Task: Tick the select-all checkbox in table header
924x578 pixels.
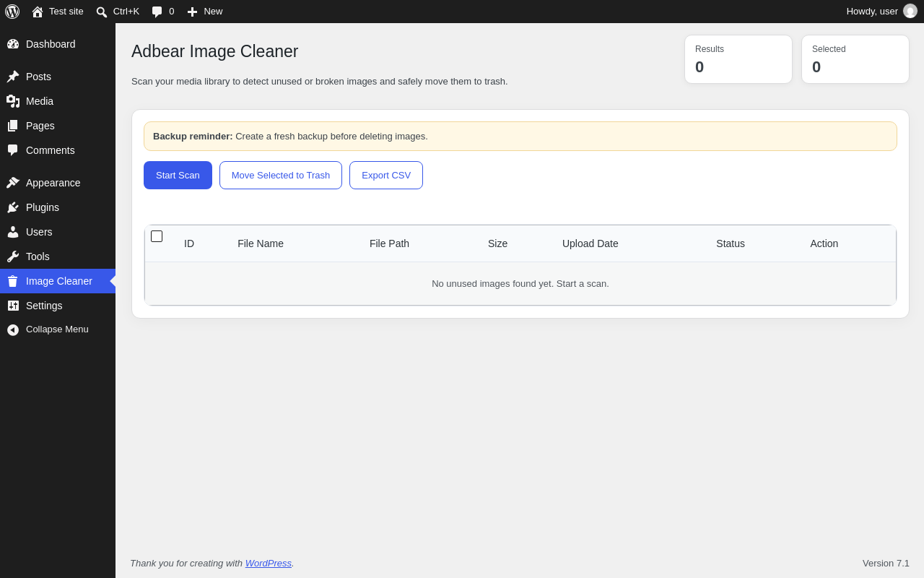Action: click(x=157, y=236)
